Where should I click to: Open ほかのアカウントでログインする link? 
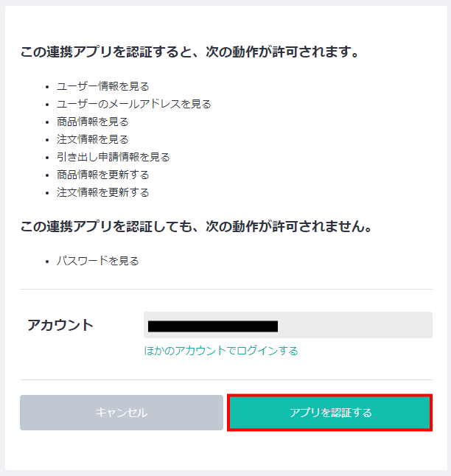point(221,351)
